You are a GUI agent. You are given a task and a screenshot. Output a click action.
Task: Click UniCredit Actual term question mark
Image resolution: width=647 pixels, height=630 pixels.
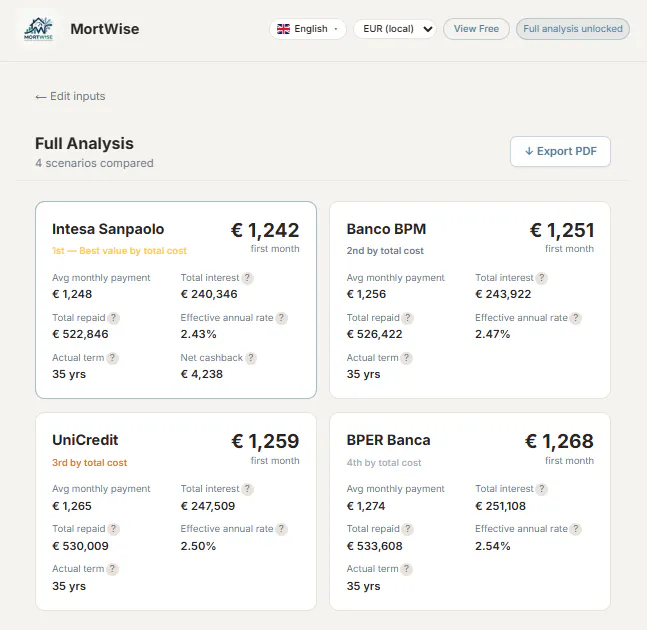tap(112, 569)
